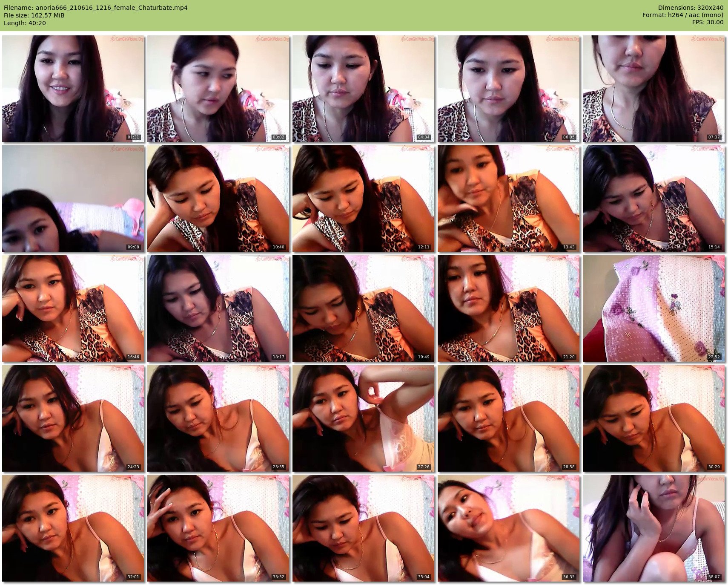Open the thumbnail marked 15:14
728x585 pixels.
coord(654,199)
